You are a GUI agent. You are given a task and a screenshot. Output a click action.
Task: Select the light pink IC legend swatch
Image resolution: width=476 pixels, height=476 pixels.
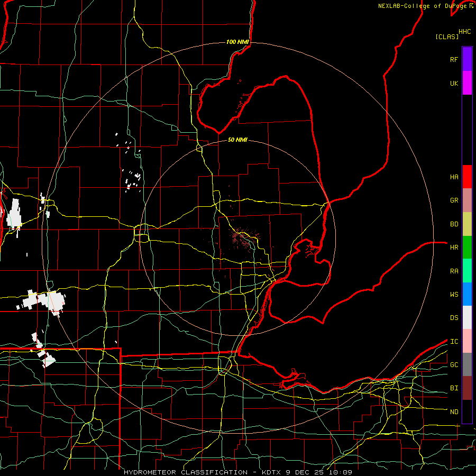pos(467,341)
